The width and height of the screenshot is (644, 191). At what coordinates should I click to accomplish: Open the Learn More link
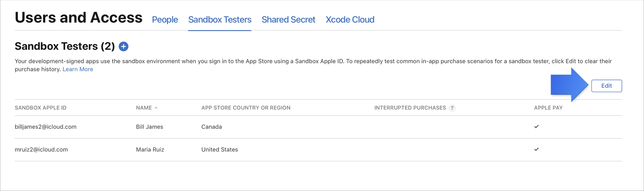coord(78,69)
